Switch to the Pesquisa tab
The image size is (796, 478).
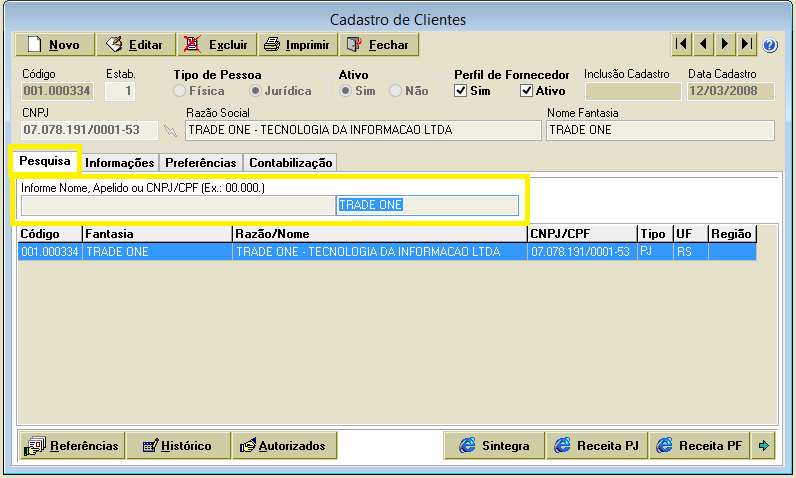pyautogui.click(x=45, y=161)
